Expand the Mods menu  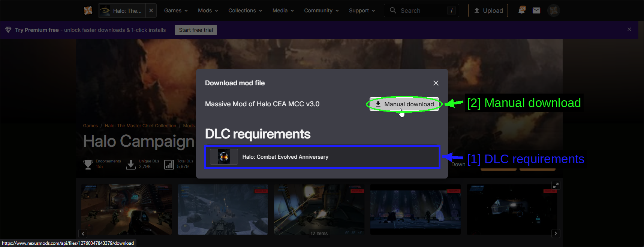click(x=208, y=10)
